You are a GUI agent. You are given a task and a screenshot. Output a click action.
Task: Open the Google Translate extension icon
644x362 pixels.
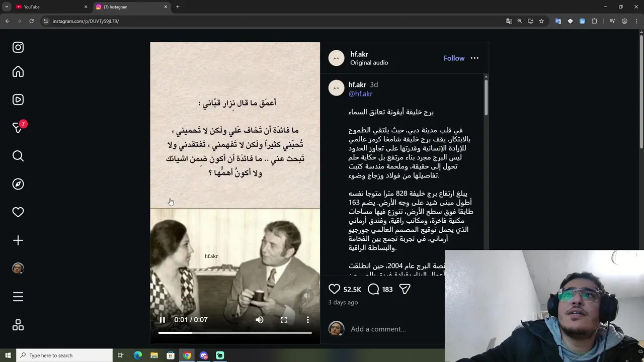pyautogui.click(x=558, y=21)
